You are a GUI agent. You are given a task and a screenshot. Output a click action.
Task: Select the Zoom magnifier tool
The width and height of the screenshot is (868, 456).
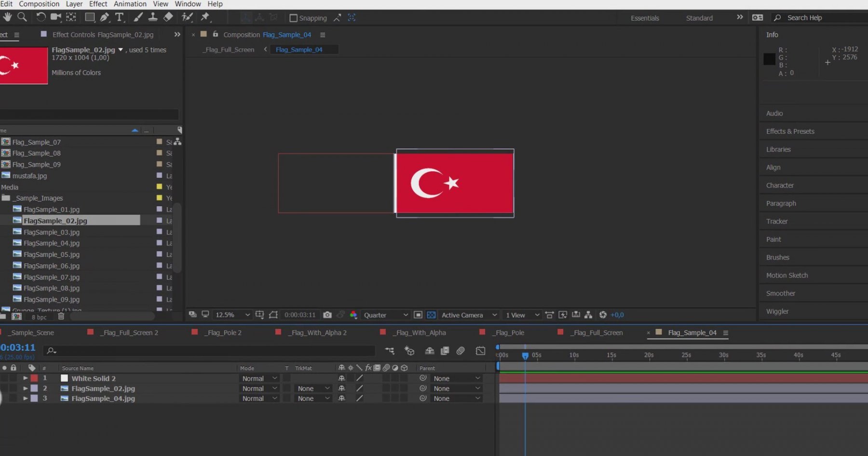tap(22, 17)
